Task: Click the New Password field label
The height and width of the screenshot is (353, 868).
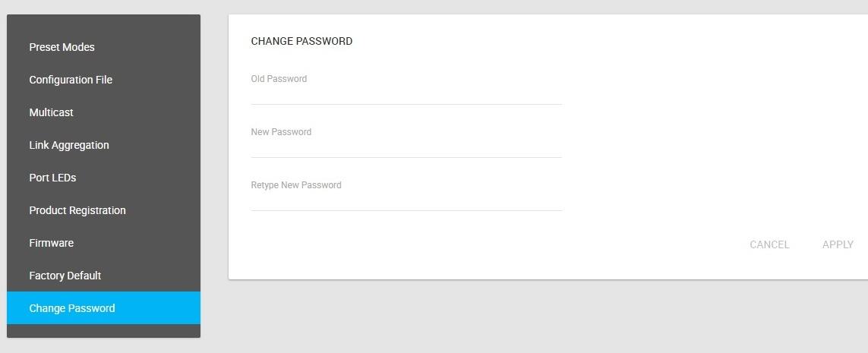Action: click(x=281, y=132)
